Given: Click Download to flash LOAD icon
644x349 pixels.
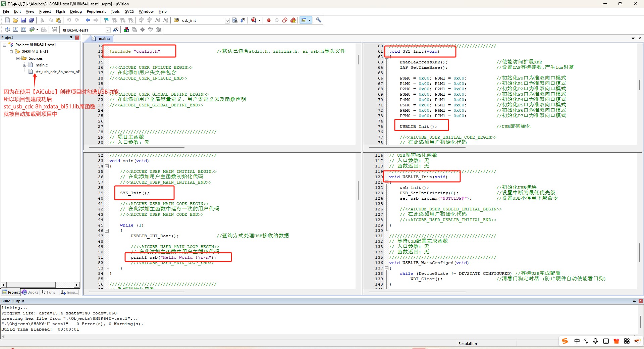Looking at the screenshot, I should pyautogui.click(x=55, y=30).
